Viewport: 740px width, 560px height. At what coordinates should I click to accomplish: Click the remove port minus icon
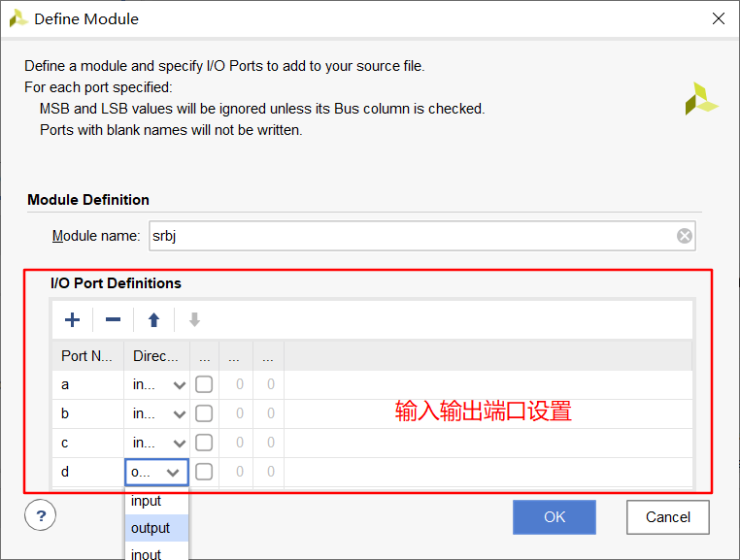113,320
